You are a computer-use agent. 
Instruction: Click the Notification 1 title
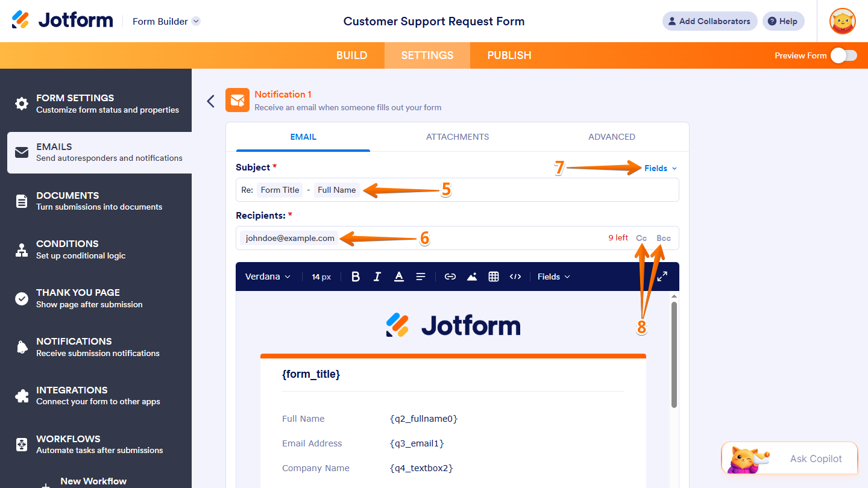283,95
